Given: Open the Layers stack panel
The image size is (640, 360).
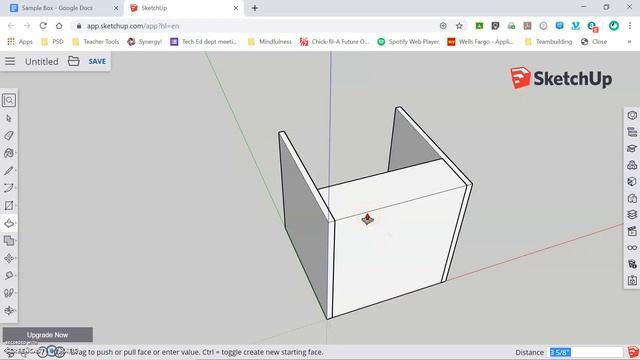Looking at the screenshot, I should click(632, 215).
